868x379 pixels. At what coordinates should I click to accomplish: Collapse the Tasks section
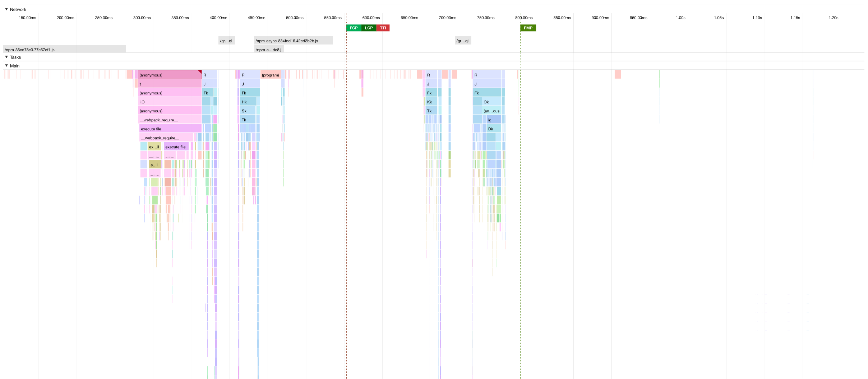pos(6,57)
